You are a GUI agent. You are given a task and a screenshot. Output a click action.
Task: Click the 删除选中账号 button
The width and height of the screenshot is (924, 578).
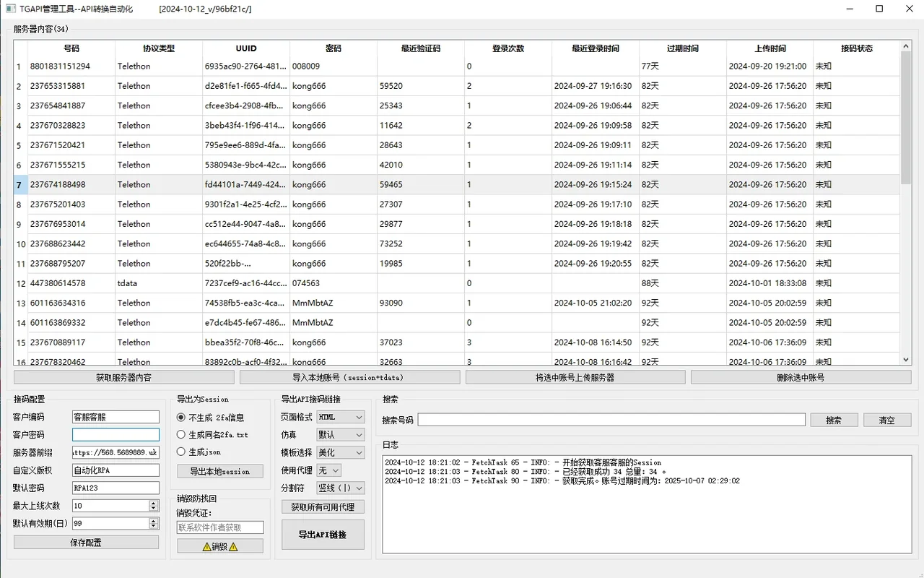(x=801, y=377)
